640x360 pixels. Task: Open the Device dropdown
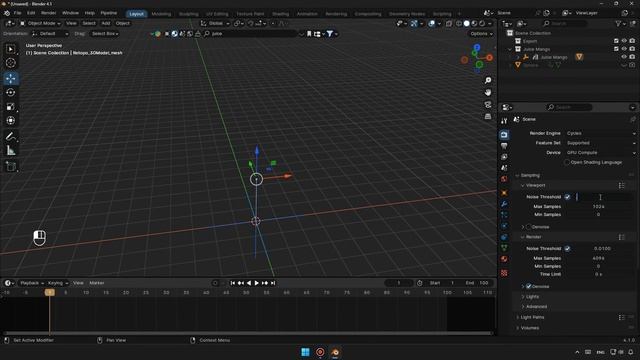(601, 153)
